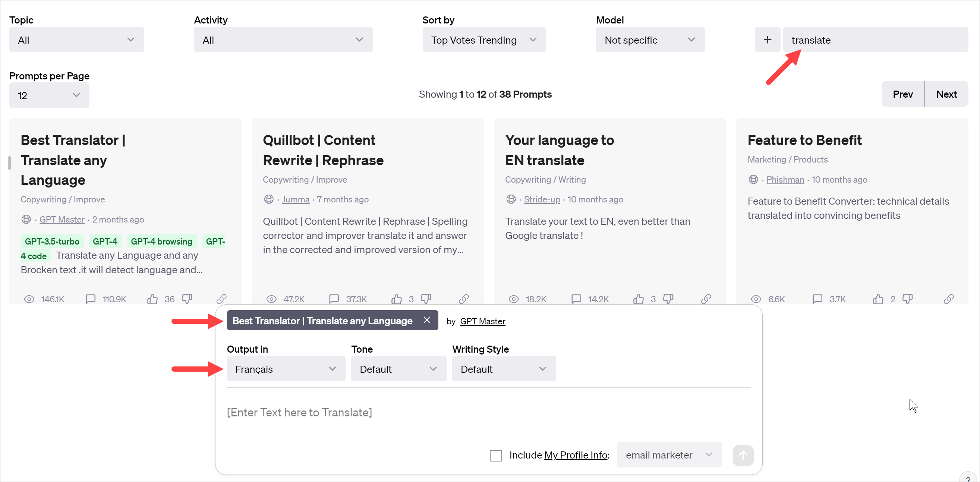
Task: Open the Tone dropdown
Action: pyautogui.click(x=398, y=369)
